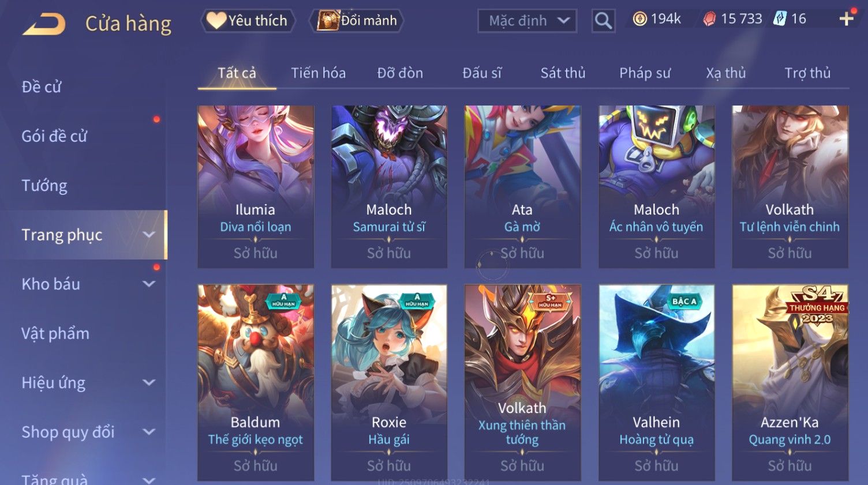868x485 pixels.
Task: Tap the gold coin balance icon
Action: click(639, 19)
